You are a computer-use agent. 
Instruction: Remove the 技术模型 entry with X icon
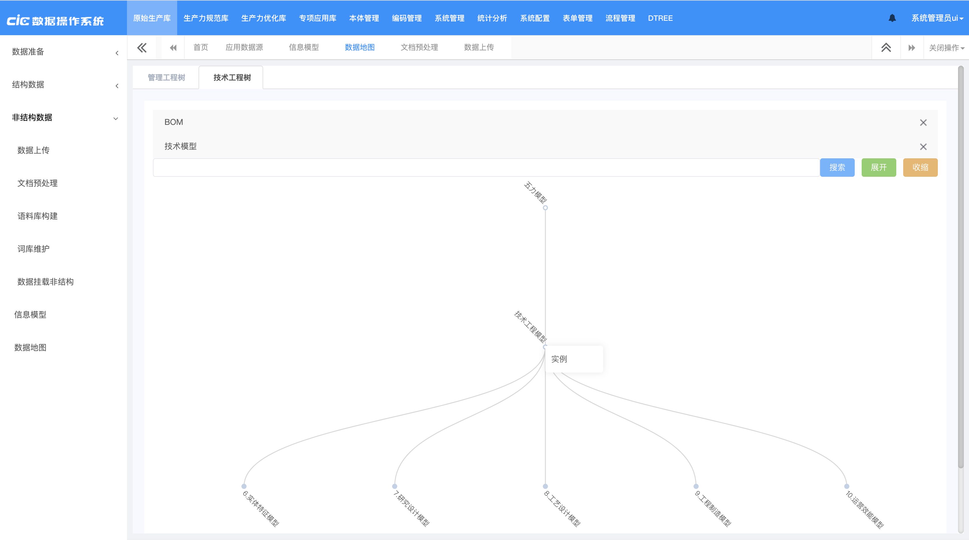[x=923, y=147]
